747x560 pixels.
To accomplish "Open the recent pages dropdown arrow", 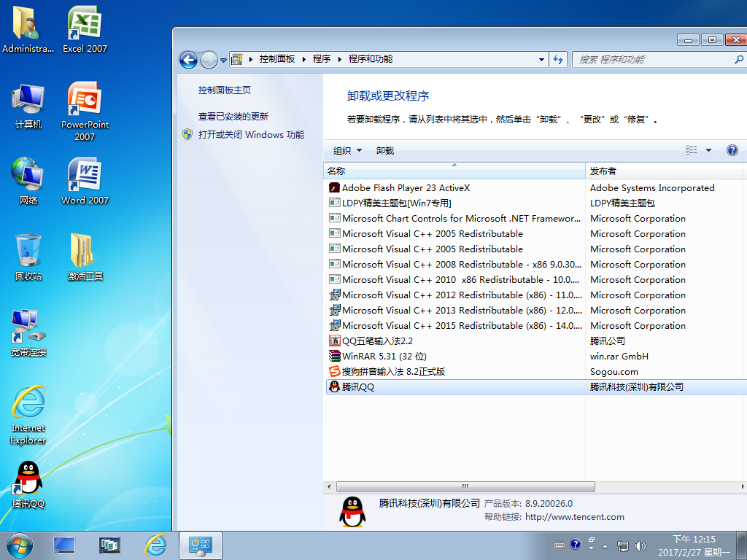I will click(223, 61).
